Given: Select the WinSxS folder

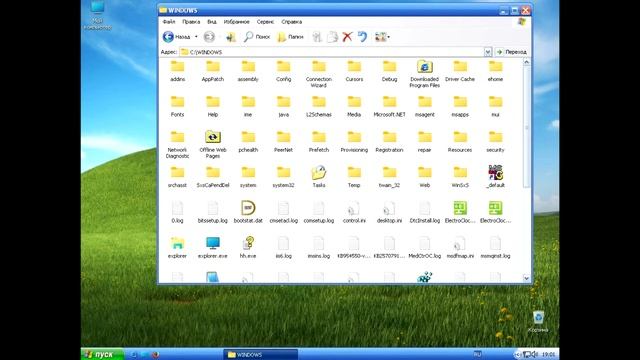Looking at the screenshot, I should tap(460, 177).
